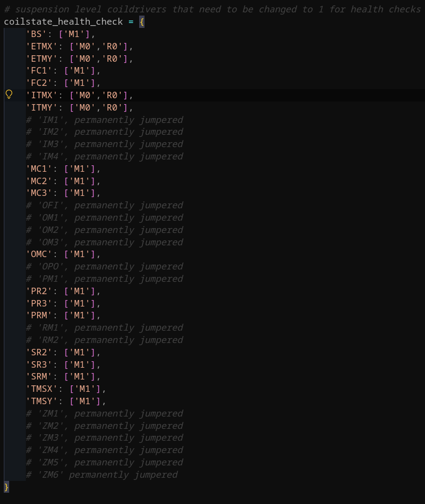Click the commented 'IM4' permanently jumpered line

point(105,157)
